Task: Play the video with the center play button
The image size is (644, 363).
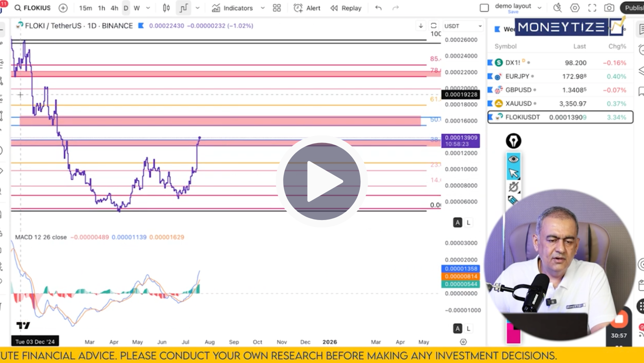Action: 322,181
